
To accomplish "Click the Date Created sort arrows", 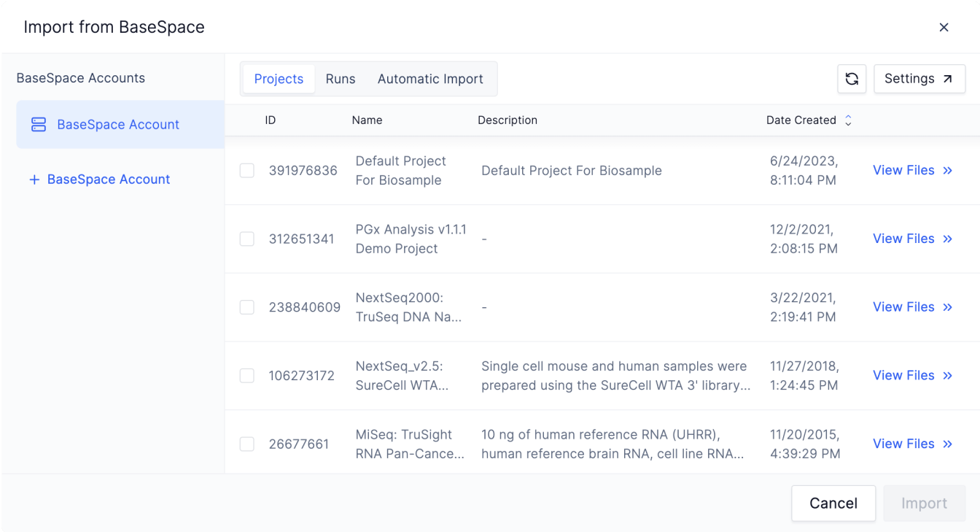I will click(848, 120).
